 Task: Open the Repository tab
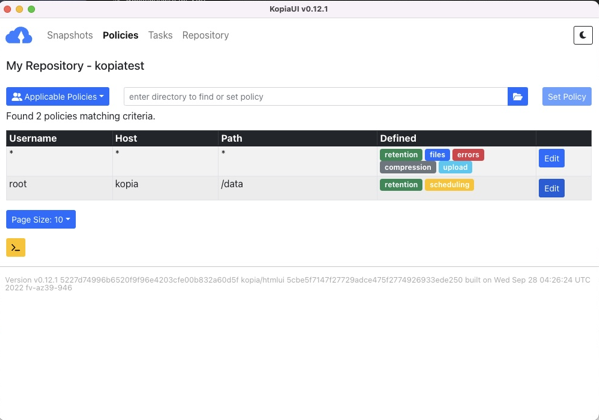[x=206, y=35]
